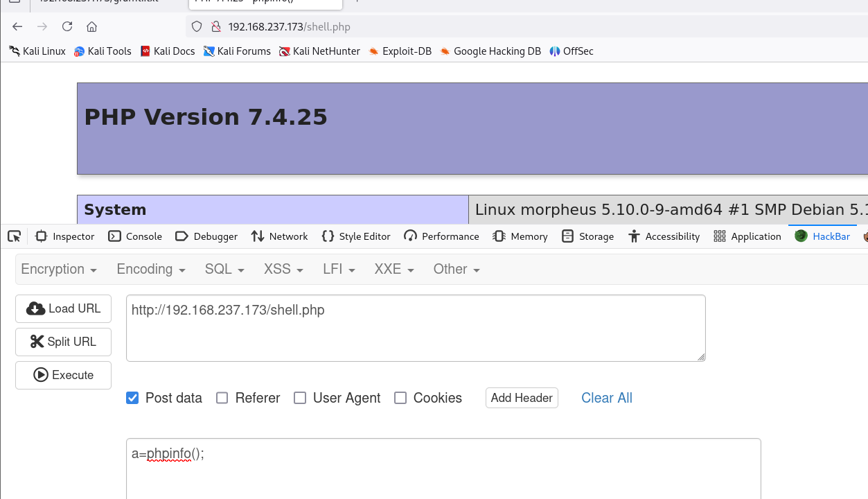The image size is (868, 499).
Task: Click the Execute button
Action: (x=63, y=375)
